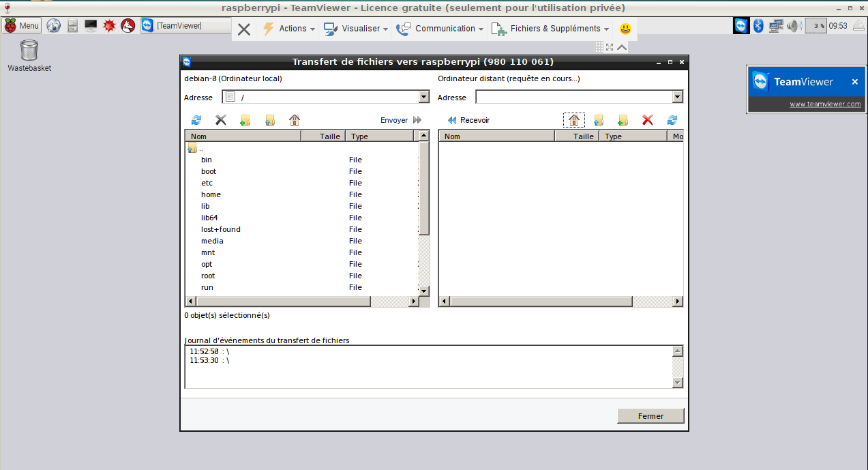Click the remote Adresse path field

tap(574, 97)
